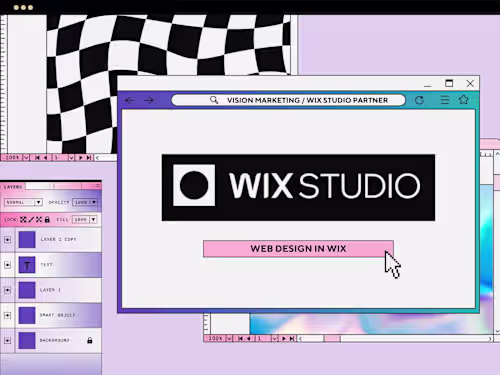Click the browser back arrow
The height and width of the screenshot is (375, 500).
coord(130,100)
